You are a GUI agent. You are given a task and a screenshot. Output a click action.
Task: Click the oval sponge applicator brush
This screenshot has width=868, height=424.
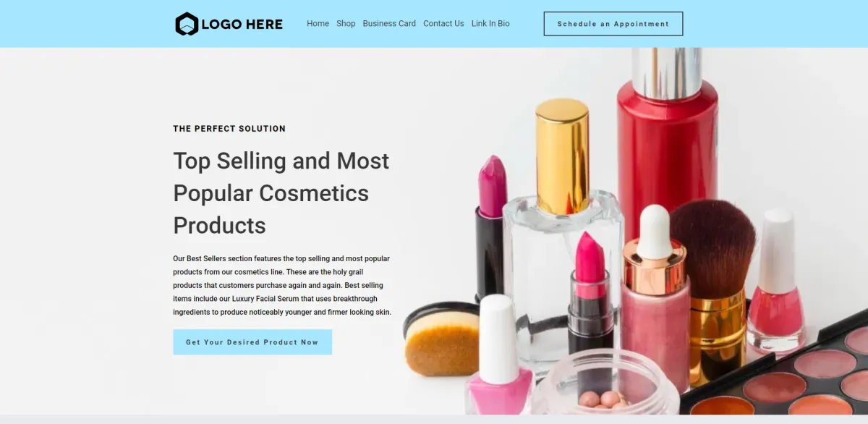coord(441,339)
